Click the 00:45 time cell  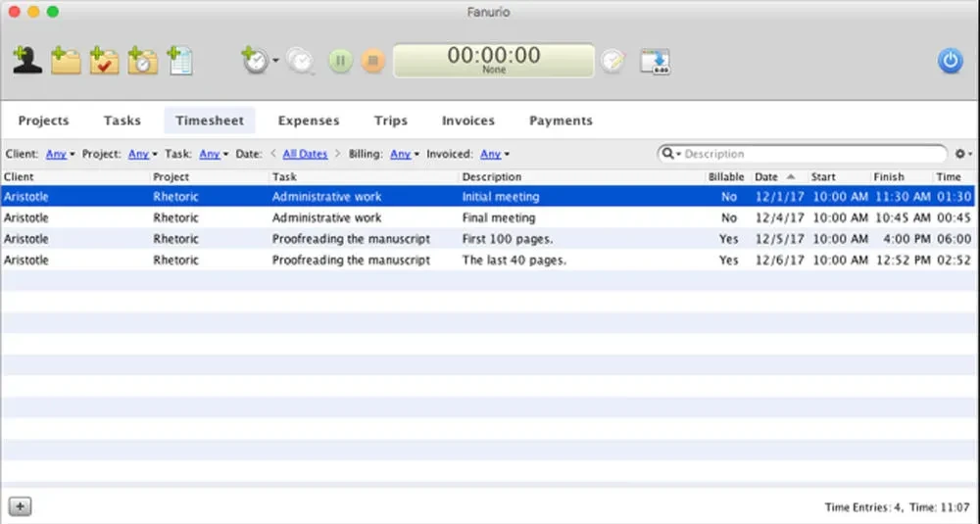pos(955,217)
